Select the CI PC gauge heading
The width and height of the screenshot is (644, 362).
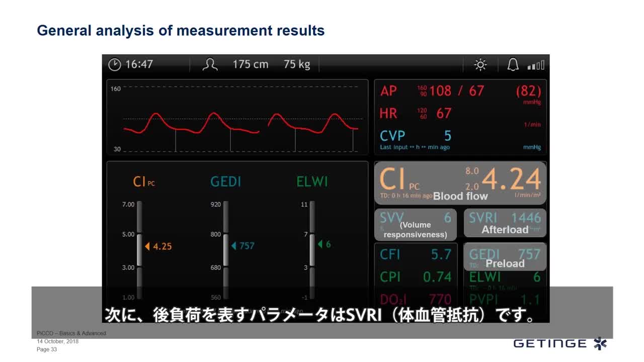tap(144, 182)
